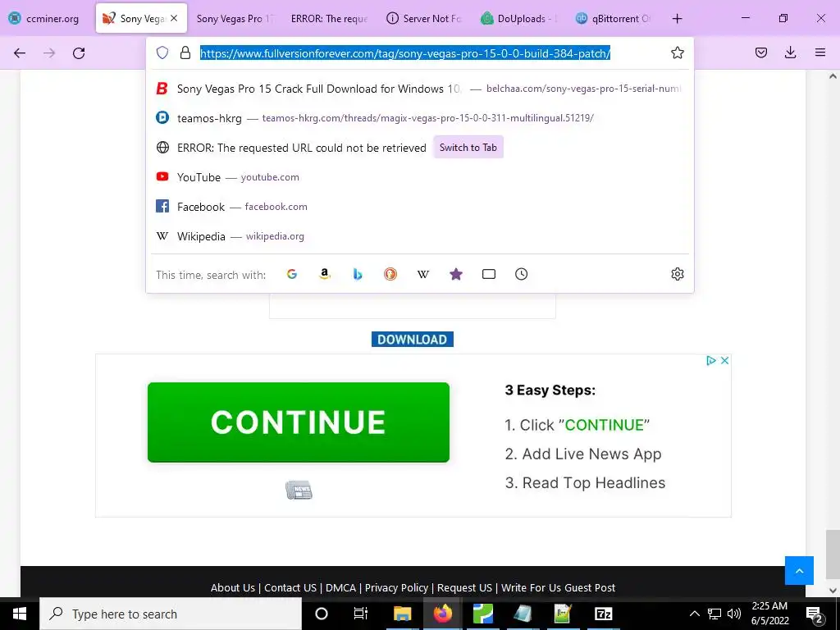Viewport: 840px width, 630px height.
Task: Open Write For Us Guest Post link
Action: [558, 587]
